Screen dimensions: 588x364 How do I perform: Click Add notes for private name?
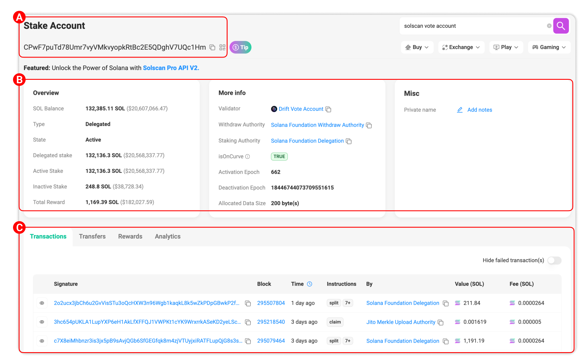(x=480, y=110)
